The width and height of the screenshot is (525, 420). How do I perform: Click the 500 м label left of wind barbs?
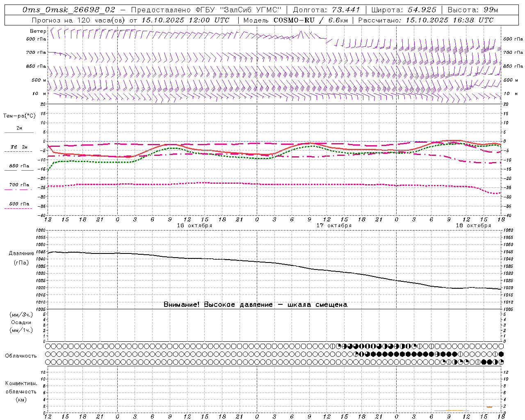pos(39,80)
